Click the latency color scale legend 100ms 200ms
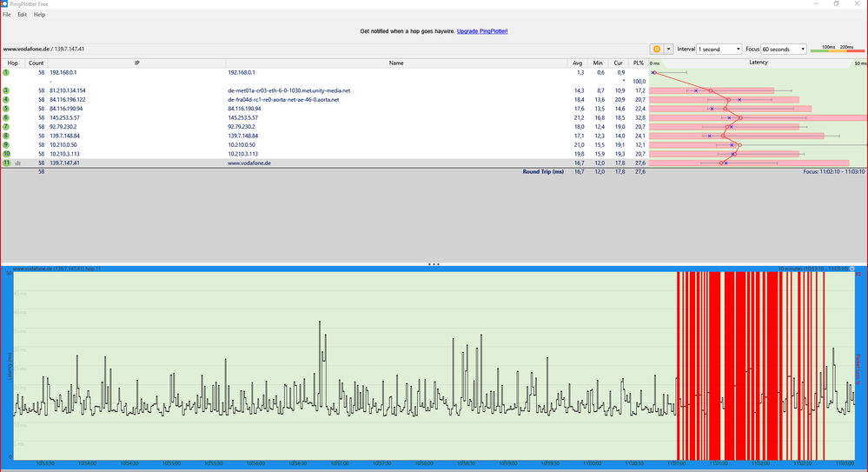This screenshot has height=472, width=868. click(838, 50)
